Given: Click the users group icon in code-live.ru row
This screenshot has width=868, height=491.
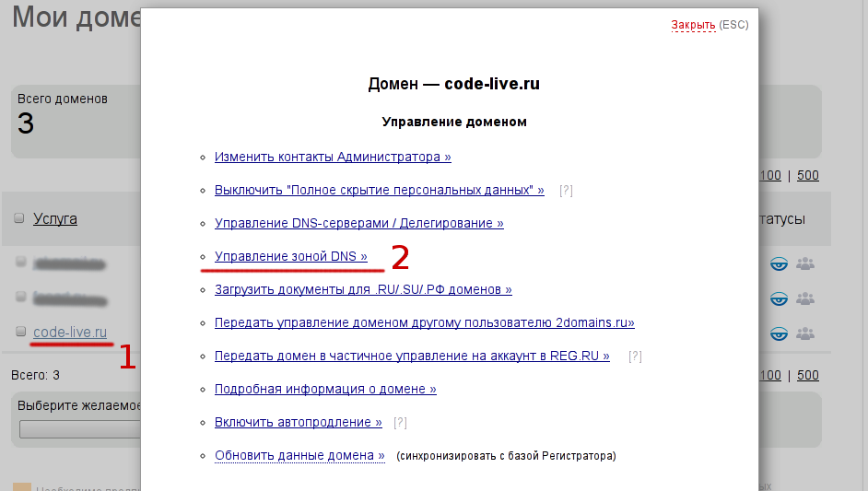Looking at the screenshot, I should pyautogui.click(x=805, y=332).
